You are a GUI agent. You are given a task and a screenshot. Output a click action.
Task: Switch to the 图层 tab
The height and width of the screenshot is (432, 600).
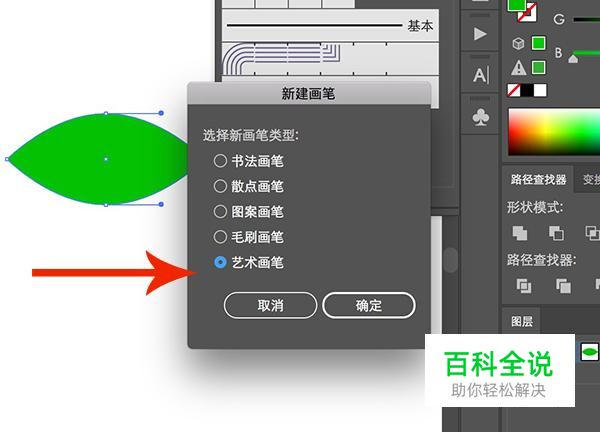522,321
